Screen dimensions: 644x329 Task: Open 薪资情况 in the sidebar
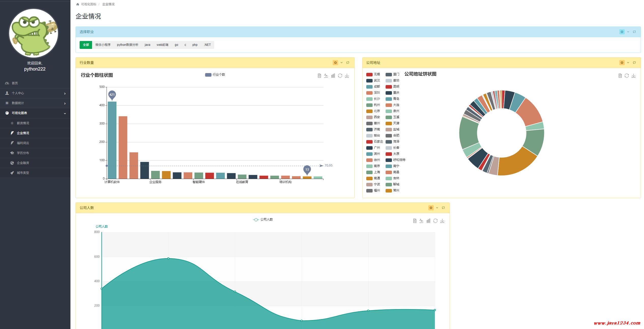[x=23, y=123]
